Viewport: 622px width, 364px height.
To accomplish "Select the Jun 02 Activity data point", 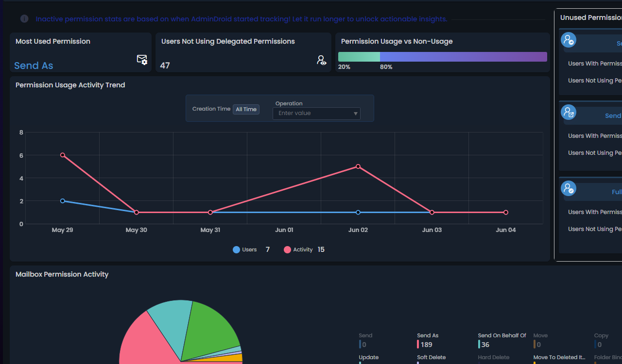I will [x=358, y=166].
